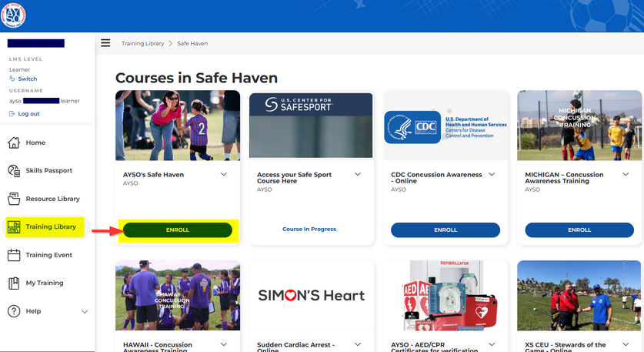Open the My Training book icon
Image resolution: width=644 pixels, height=352 pixels.
[14, 283]
